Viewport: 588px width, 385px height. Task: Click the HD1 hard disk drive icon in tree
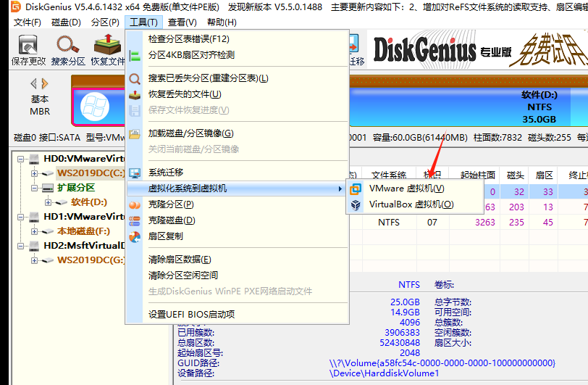tap(34, 217)
